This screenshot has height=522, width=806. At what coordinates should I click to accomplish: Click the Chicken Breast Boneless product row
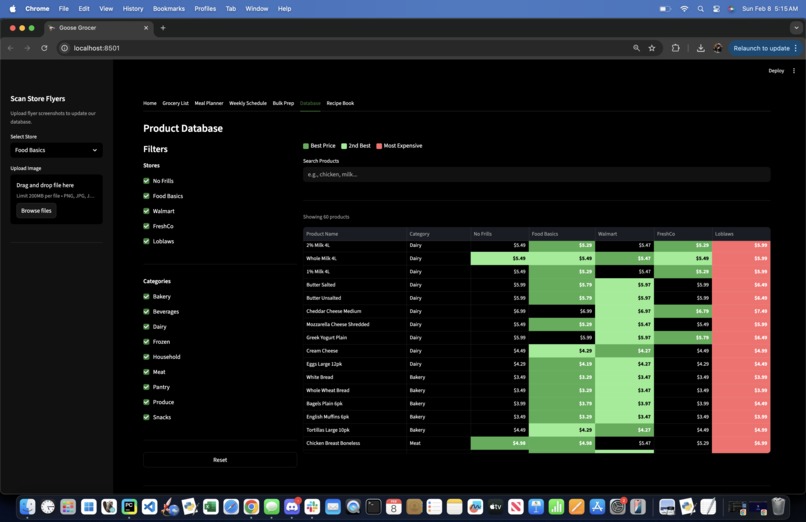tap(537, 443)
